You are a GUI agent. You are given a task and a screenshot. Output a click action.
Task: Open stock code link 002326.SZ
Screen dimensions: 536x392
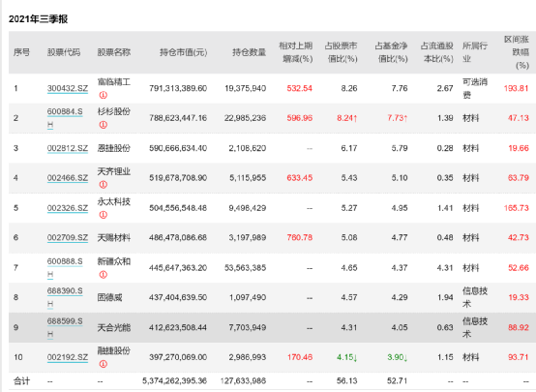coord(68,208)
